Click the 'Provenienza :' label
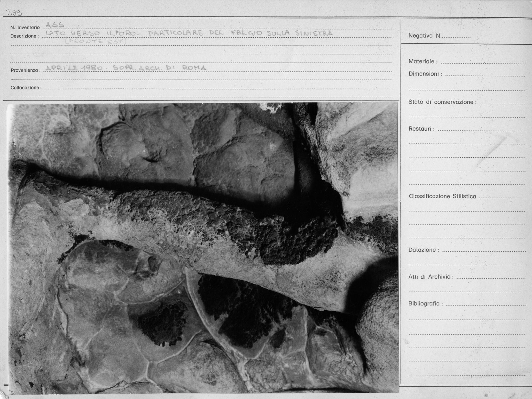This screenshot has width=532, height=399. 26,70
